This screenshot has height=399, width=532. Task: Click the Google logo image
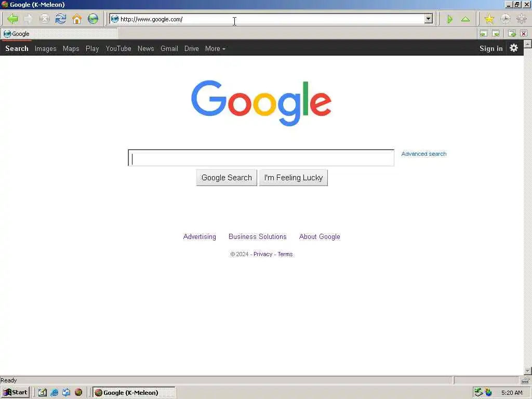(261, 103)
